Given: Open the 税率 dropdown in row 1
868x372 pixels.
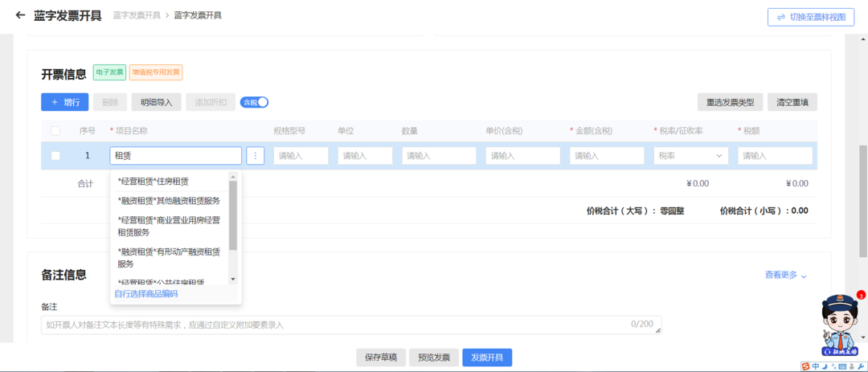Looking at the screenshot, I should pos(691,156).
